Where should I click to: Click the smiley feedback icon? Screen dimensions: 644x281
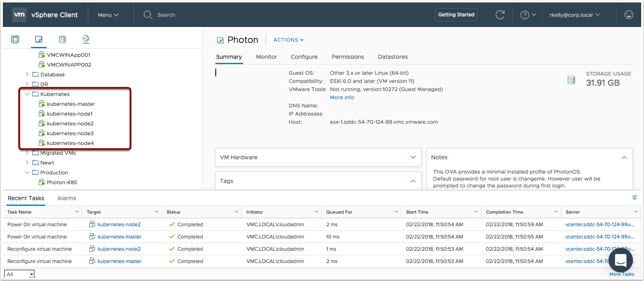point(629,15)
